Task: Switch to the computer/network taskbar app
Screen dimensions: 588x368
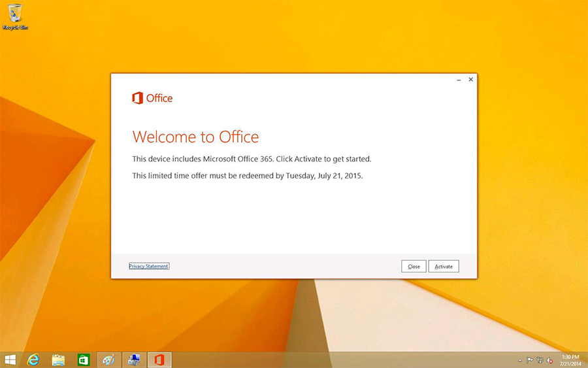Action: pos(134,360)
